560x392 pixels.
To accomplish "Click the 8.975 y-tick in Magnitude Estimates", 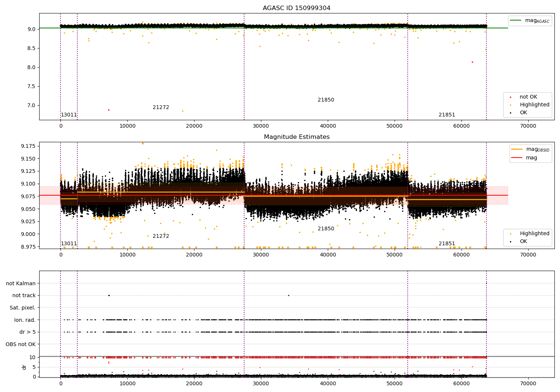I will tap(28, 247).
